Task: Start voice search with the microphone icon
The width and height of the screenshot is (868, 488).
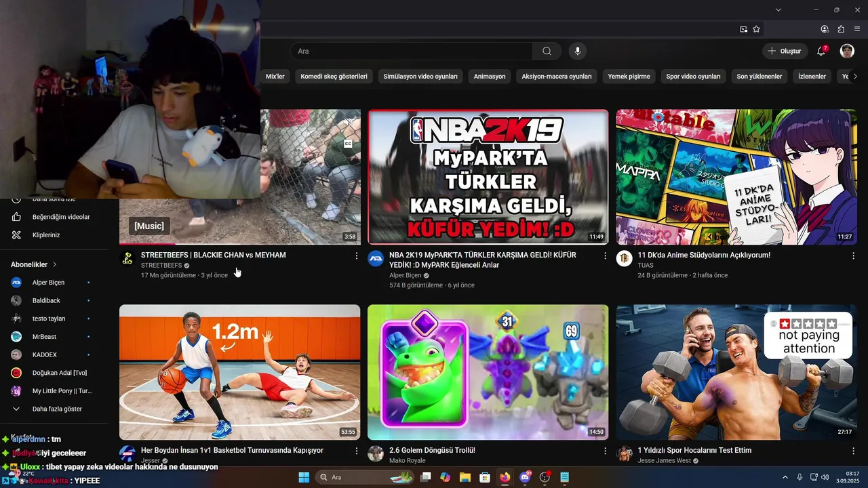Action: click(x=578, y=51)
